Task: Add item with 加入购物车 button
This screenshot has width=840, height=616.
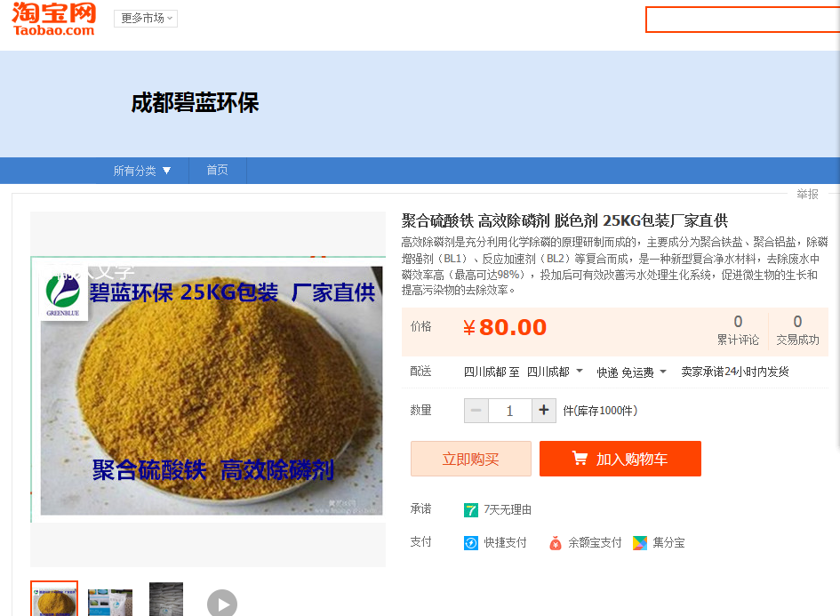Action: 620,459
